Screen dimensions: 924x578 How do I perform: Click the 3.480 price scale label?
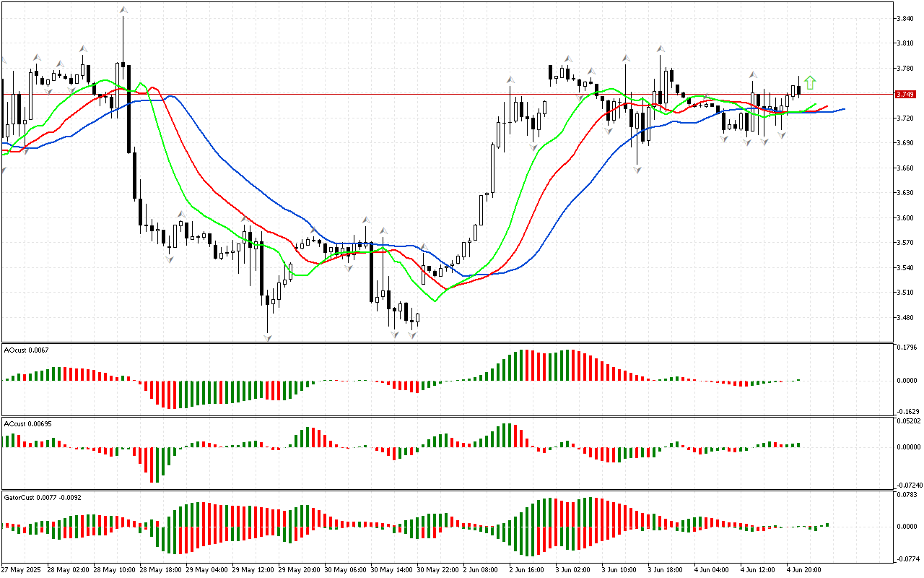(x=906, y=318)
